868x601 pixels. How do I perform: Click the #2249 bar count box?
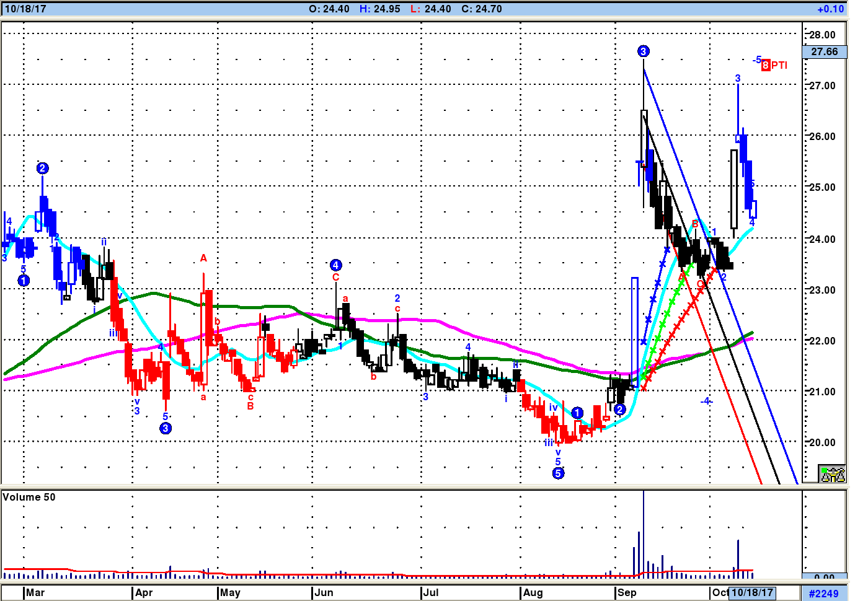coord(824,594)
